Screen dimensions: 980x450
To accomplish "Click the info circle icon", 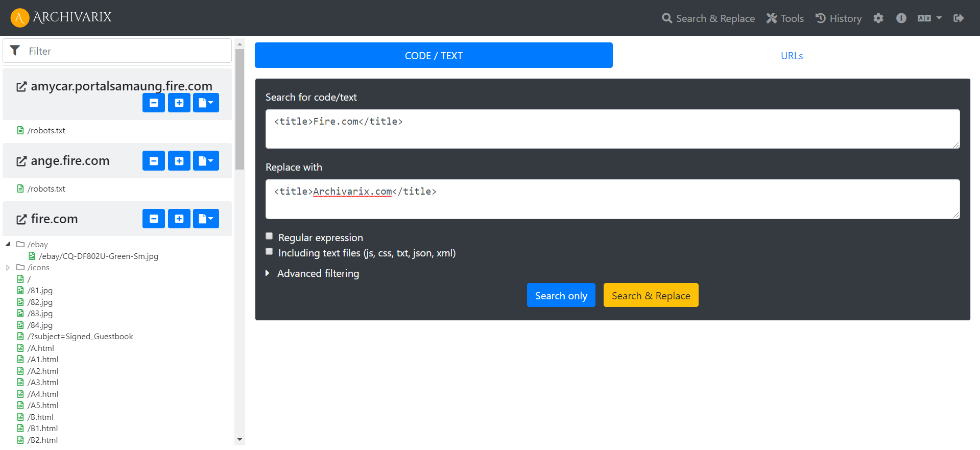I will [901, 18].
